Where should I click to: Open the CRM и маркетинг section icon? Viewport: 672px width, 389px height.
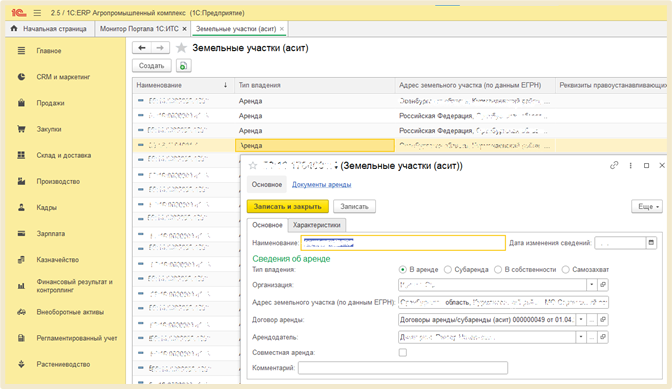(x=21, y=77)
